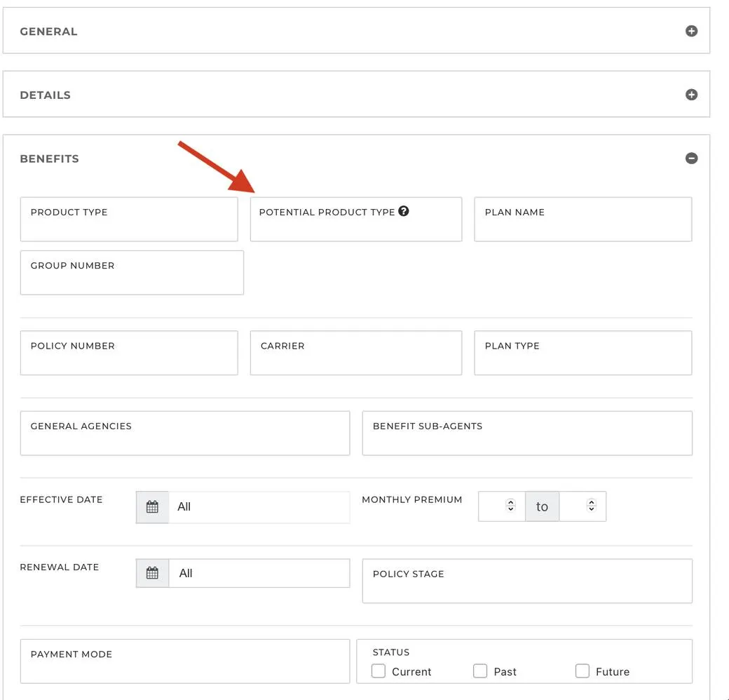
Task: Click the Benefits section header
Action: click(x=356, y=159)
